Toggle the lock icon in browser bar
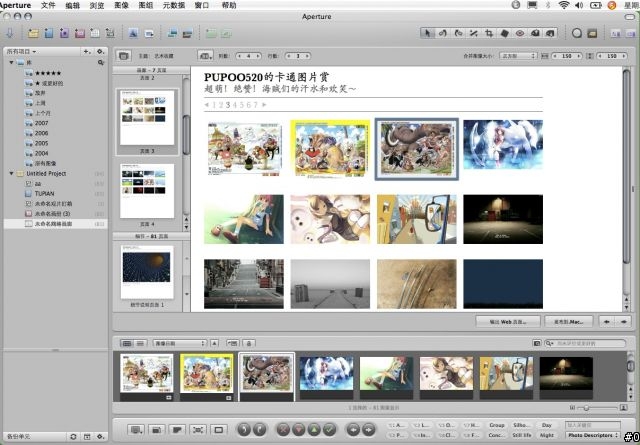640x445 pixels. pyautogui.click(x=249, y=344)
